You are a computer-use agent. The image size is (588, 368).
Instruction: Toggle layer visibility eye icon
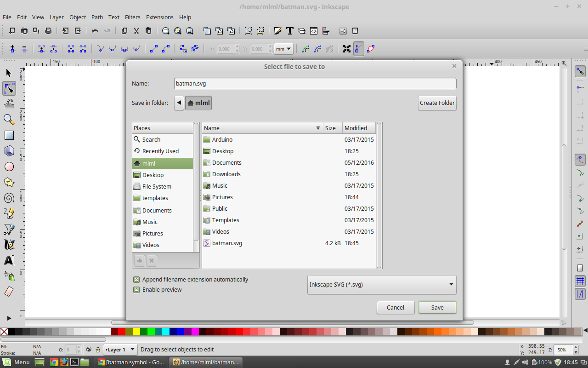tap(89, 350)
